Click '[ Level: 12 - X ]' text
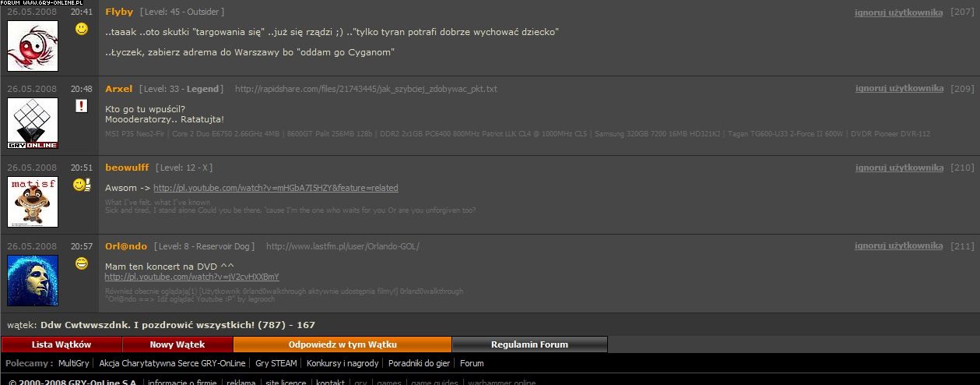980x385 pixels. pyautogui.click(x=184, y=168)
